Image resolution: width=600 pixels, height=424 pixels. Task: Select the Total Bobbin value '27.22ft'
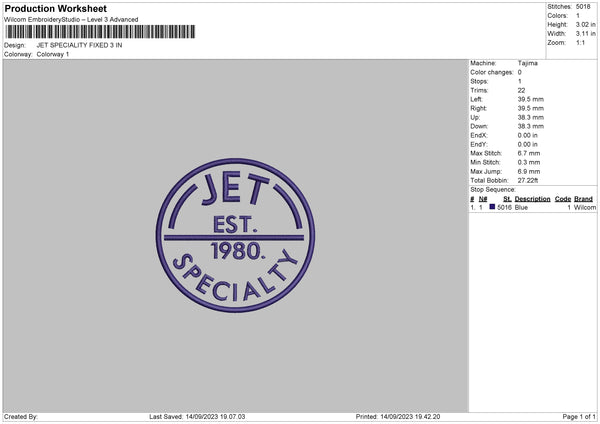tap(528, 180)
